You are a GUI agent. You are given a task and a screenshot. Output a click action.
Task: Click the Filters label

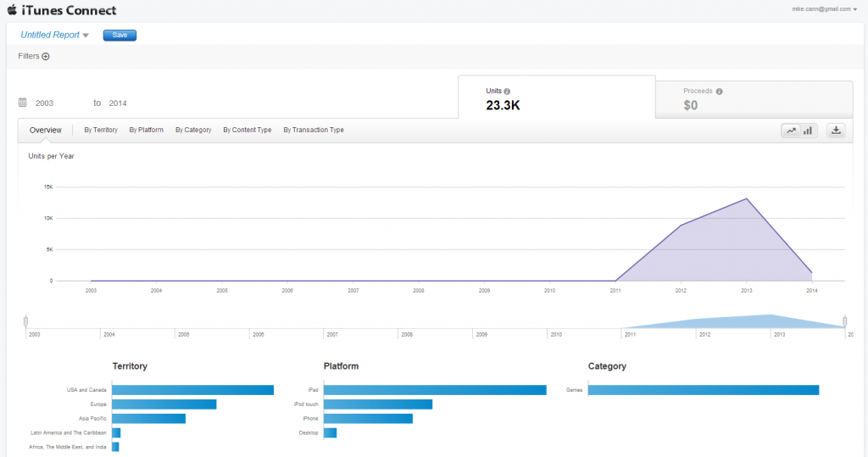[x=29, y=57]
